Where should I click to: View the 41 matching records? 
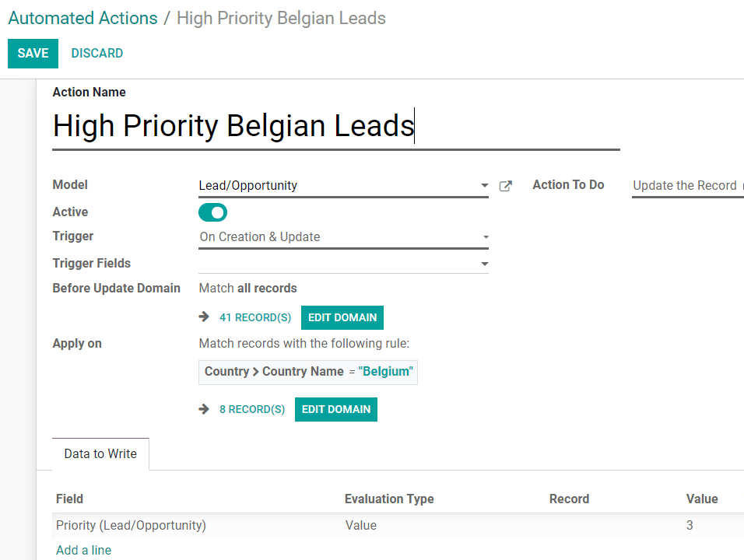[x=255, y=317]
